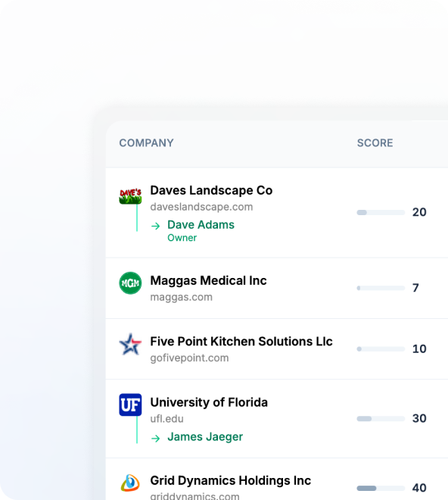Open the Daves Landscape Co company name
This screenshot has width=448, height=500.
[211, 190]
